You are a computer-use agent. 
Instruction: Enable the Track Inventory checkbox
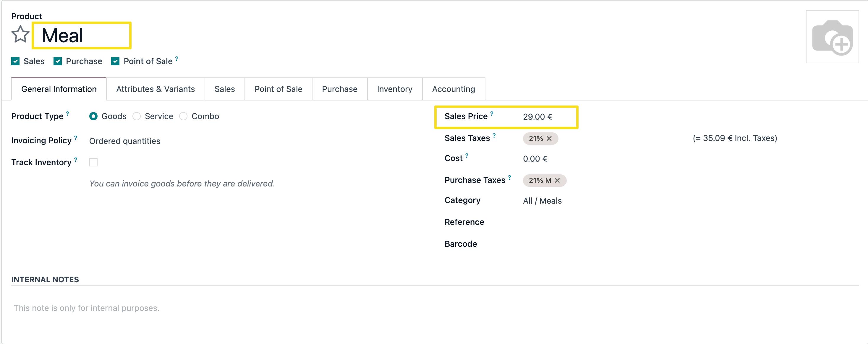point(93,163)
